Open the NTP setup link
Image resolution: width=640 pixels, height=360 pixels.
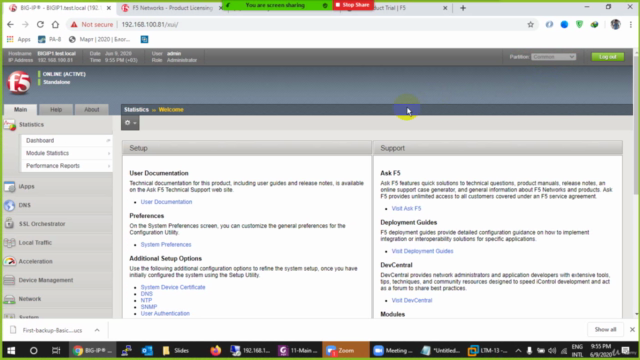146,300
